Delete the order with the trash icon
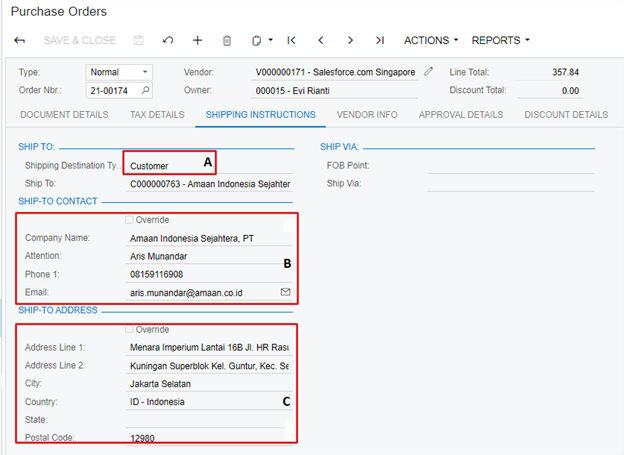This screenshot has height=455, width=624. 227,41
